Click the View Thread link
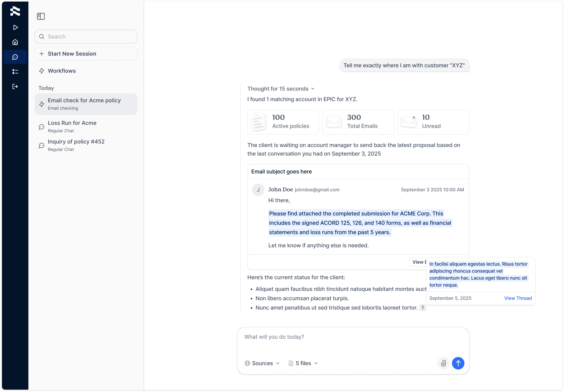 518,298
